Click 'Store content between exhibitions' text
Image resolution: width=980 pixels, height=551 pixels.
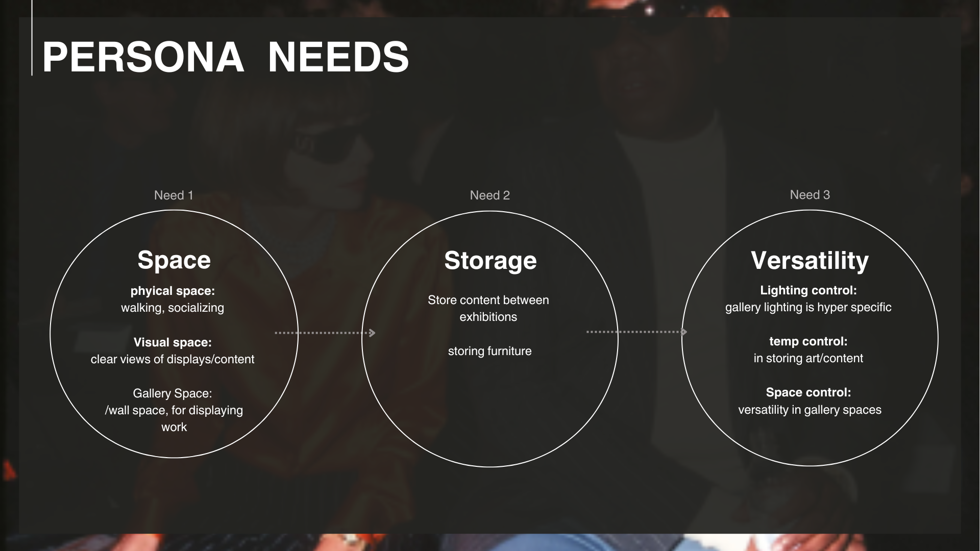tap(488, 308)
